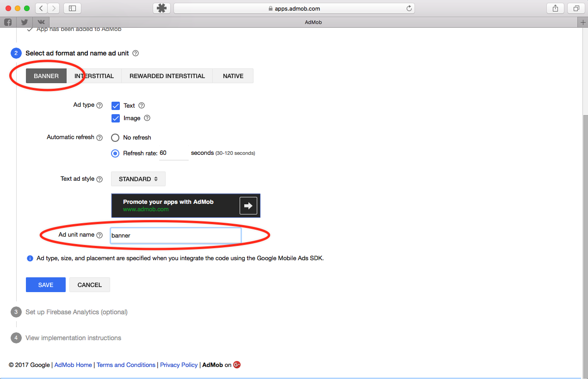The height and width of the screenshot is (379, 588).
Task: Select the BANNER ad format tab
Action: tap(46, 76)
